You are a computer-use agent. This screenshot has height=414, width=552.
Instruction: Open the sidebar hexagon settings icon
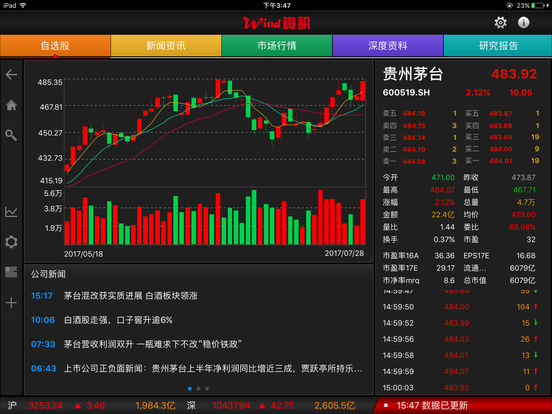point(11,242)
